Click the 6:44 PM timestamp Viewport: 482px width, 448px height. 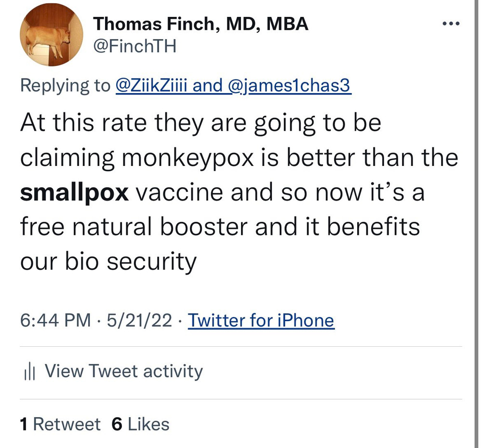point(55,320)
